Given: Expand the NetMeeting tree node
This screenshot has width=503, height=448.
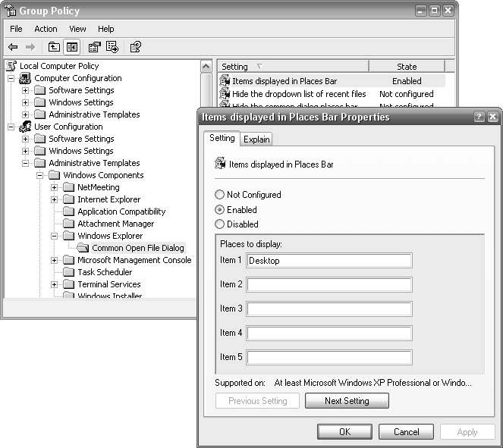Looking at the screenshot, I should [x=55, y=187].
